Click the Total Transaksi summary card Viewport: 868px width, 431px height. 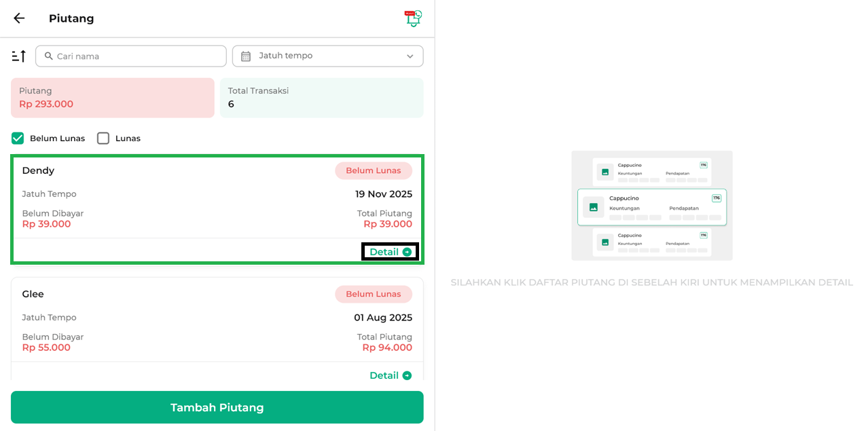point(321,98)
